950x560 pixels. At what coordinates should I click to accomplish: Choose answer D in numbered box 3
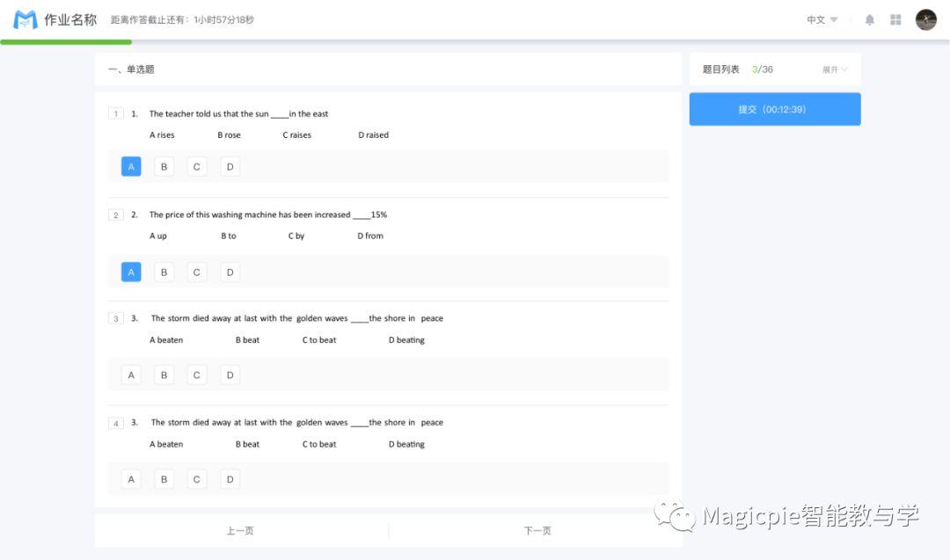coord(230,375)
